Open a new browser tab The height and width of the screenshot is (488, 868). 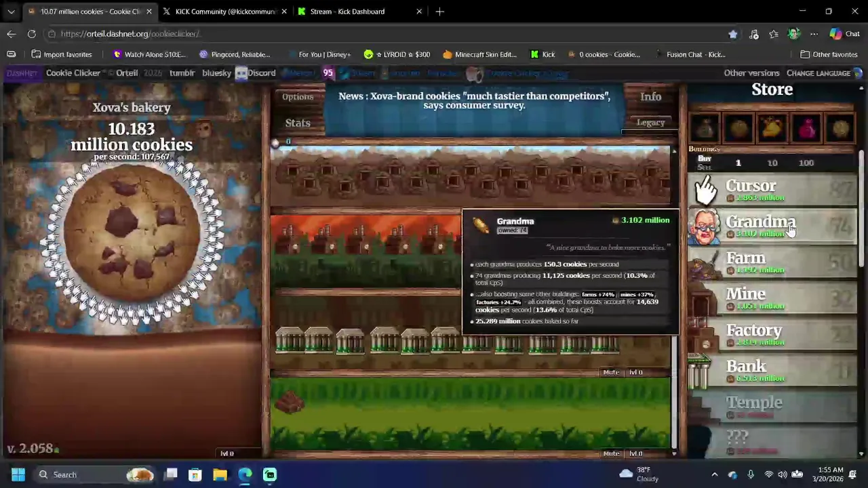pos(440,12)
